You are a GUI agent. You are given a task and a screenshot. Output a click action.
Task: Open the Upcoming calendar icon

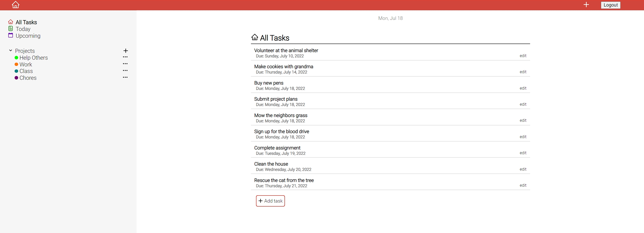point(11,35)
